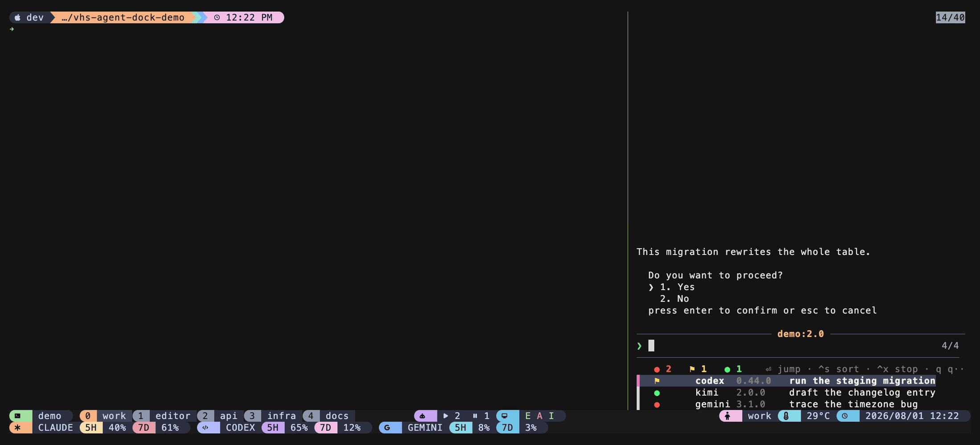Click the demo session name
980x445 pixels.
49,416
